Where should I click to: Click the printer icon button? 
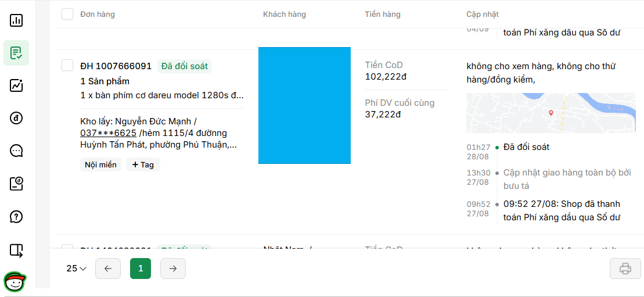625,269
